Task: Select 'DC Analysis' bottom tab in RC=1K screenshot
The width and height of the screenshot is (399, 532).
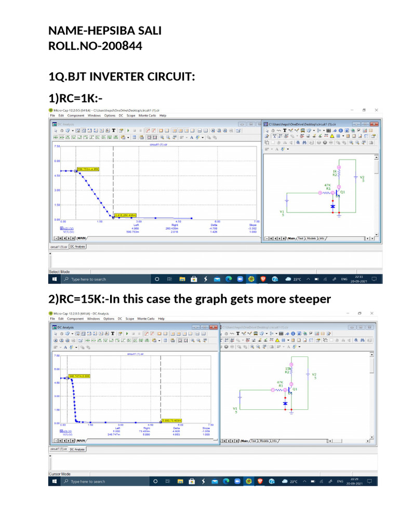Action: (x=78, y=247)
